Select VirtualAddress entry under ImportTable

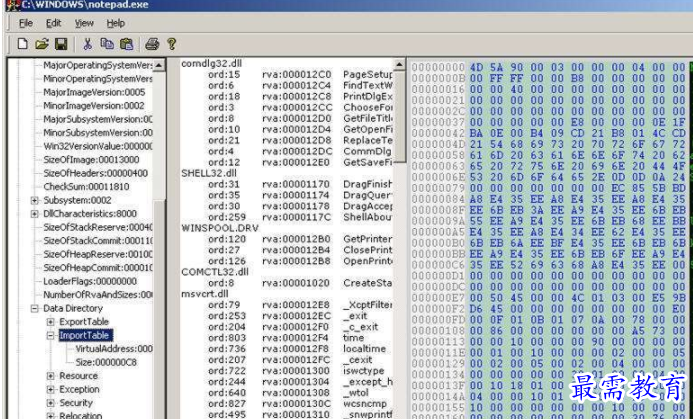coord(114,349)
